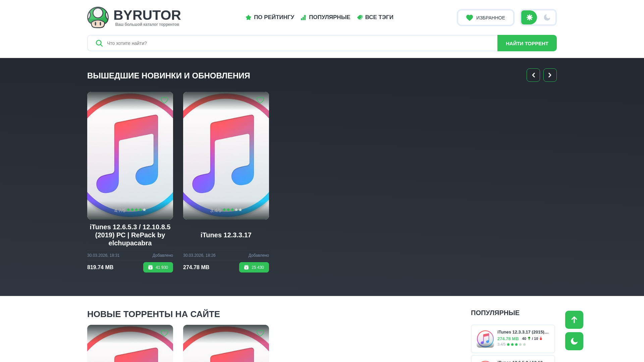Open the Избранное favorites button

click(x=486, y=18)
